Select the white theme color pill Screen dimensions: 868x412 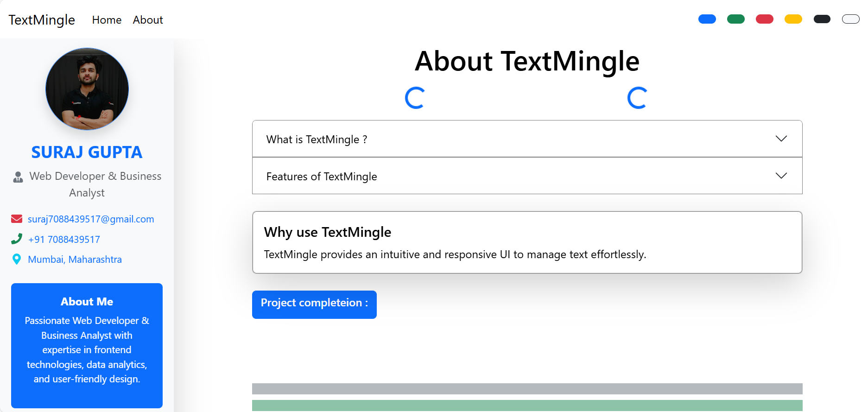[x=851, y=19]
